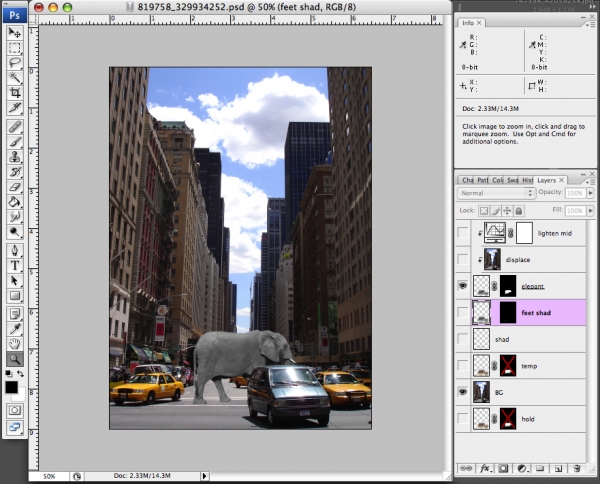Viewport: 600px width, 484px height.
Task: Select the Lasso tool
Action: [15, 63]
